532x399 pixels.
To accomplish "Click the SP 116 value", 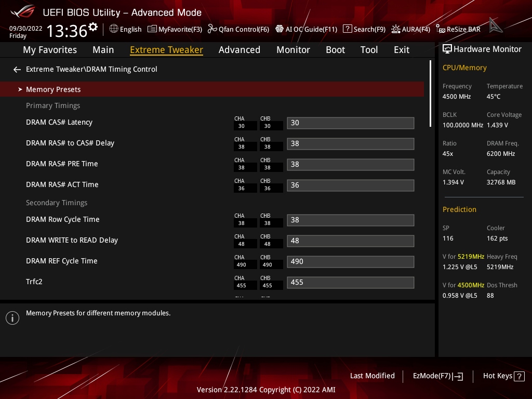I will pos(448,238).
